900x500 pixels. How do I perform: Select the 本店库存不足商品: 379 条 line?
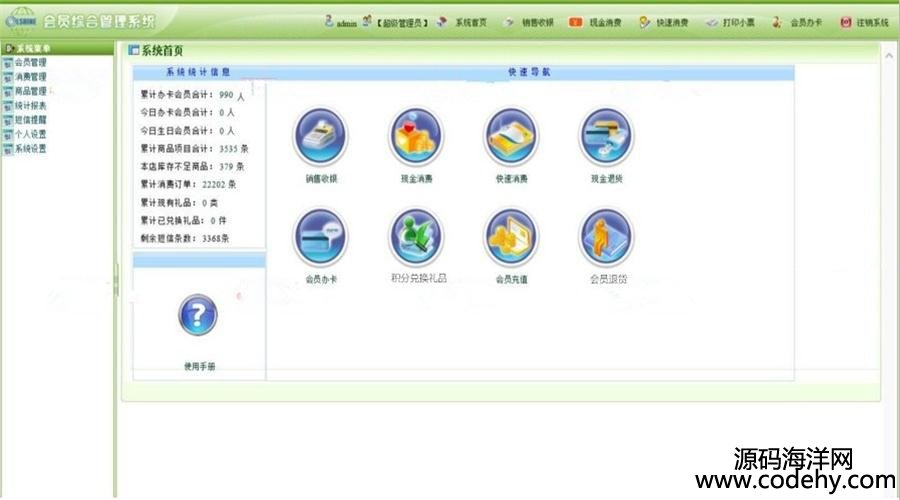192,166
